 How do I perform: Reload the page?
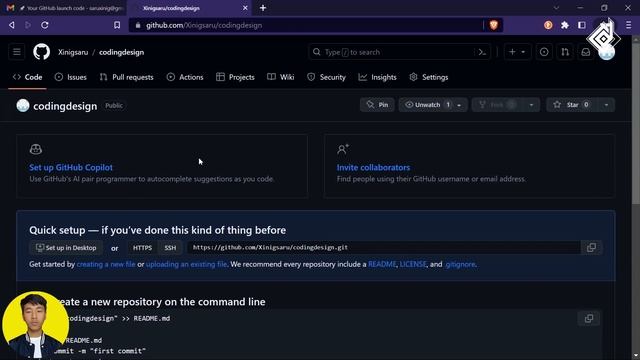(44, 25)
